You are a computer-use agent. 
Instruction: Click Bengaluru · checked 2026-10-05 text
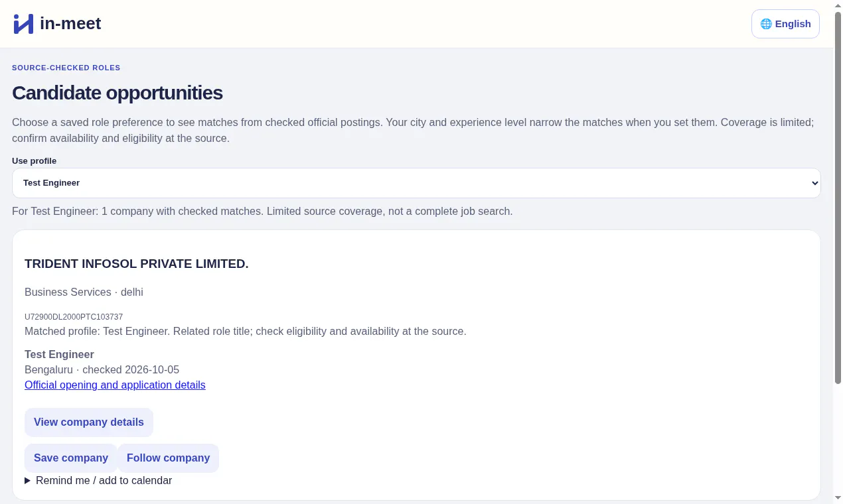(x=102, y=370)
